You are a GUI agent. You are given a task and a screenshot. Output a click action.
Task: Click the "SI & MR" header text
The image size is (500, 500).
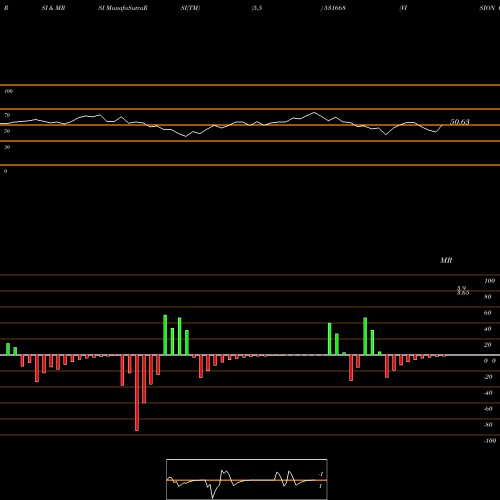click(53, 8)
